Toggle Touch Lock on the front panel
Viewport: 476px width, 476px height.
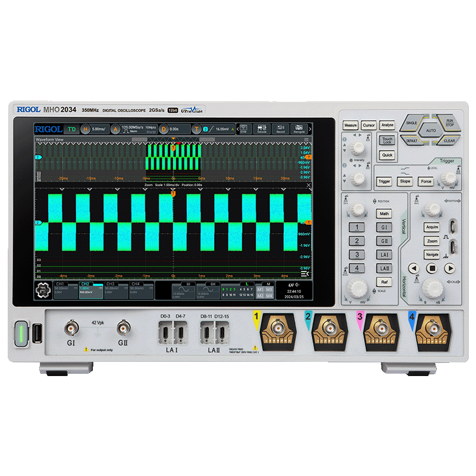(387, 140)
